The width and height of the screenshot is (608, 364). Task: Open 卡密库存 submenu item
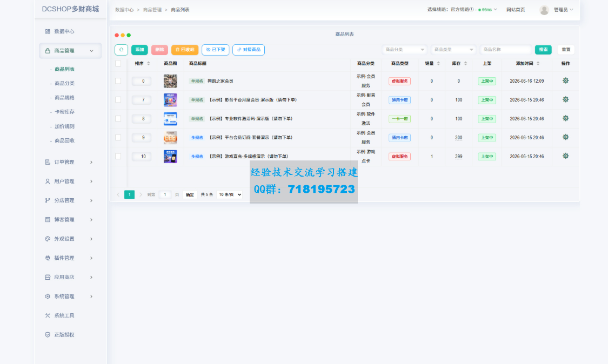pos(64,112)
